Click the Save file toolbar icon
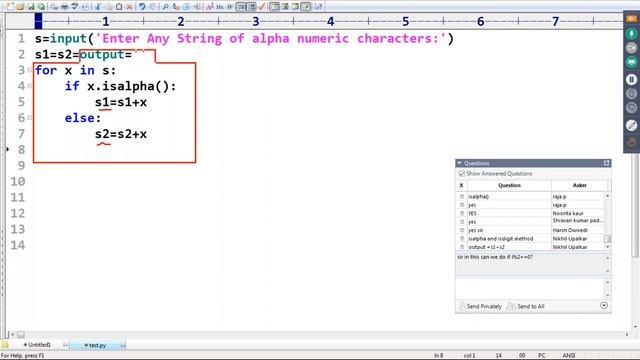 click(31, 6)
